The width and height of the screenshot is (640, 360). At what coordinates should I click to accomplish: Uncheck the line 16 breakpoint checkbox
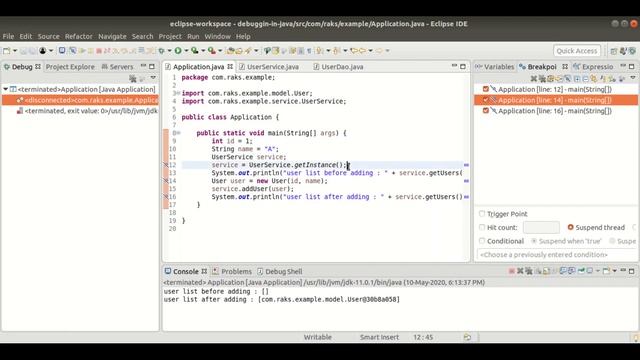coord(485,111)
